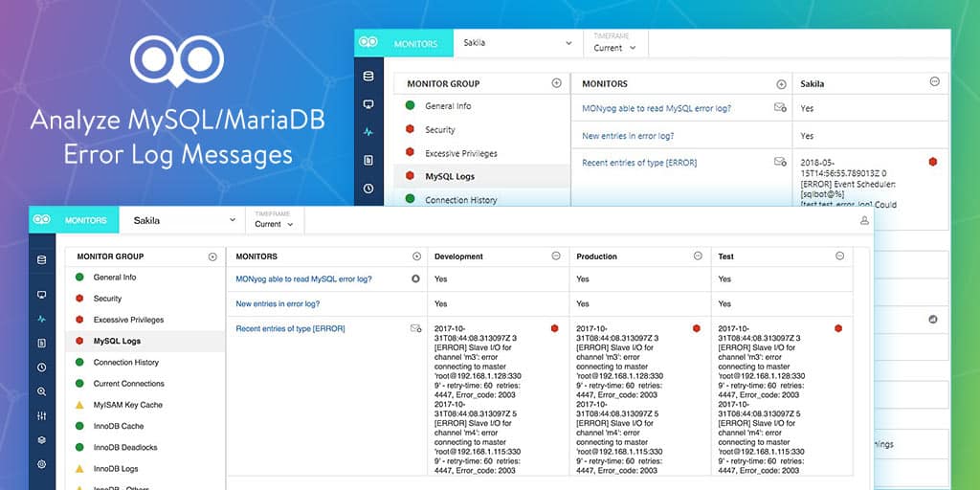Open 'New entries in error log?' back link

click(628, 136)
